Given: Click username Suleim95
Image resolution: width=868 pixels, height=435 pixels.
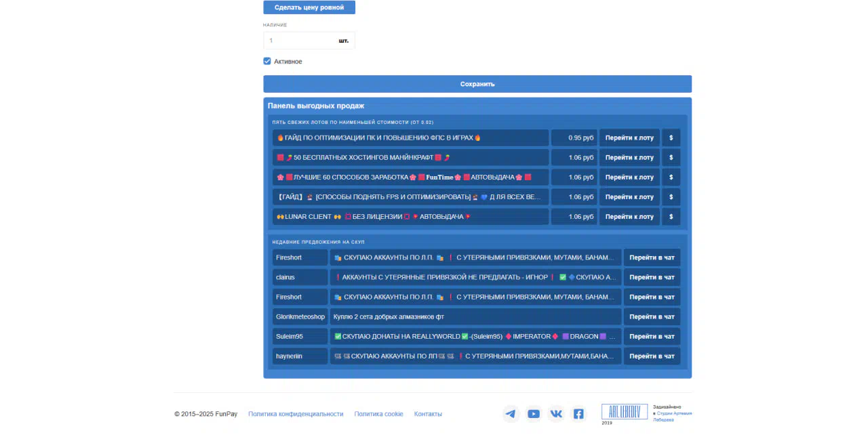Looking at the screenshot, I should click(x=300, y=336).
